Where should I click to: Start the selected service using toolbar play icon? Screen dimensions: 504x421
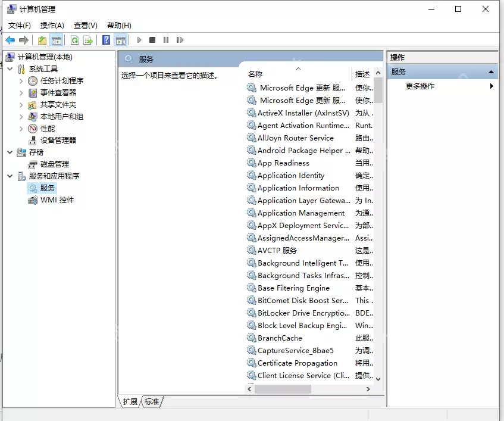pyautogui.click(x=139, y=40)
